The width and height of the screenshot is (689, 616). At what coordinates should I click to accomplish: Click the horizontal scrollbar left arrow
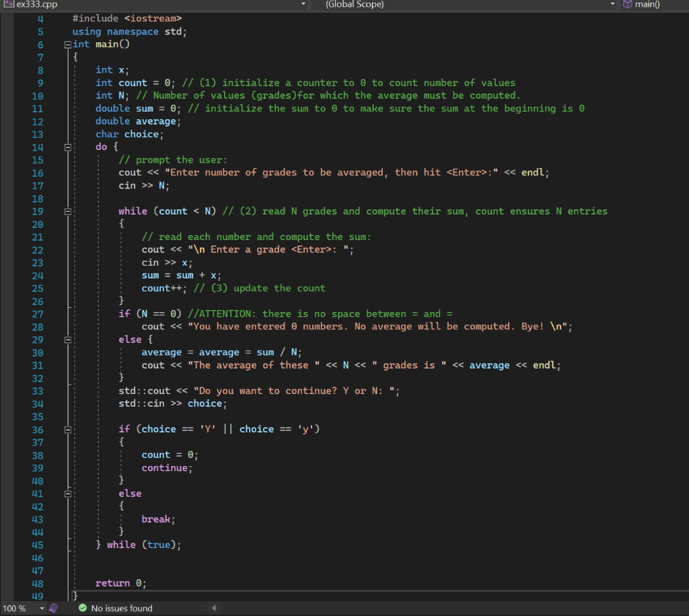(214, 608)
